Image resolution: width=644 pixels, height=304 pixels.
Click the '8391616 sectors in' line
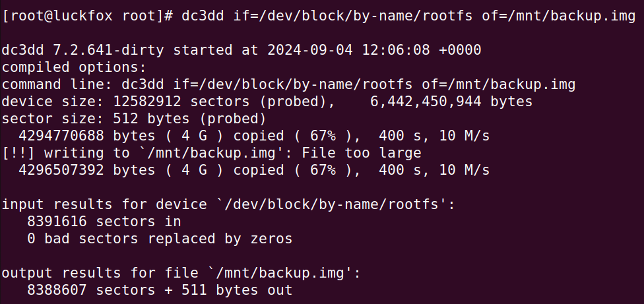coord(104,222)
